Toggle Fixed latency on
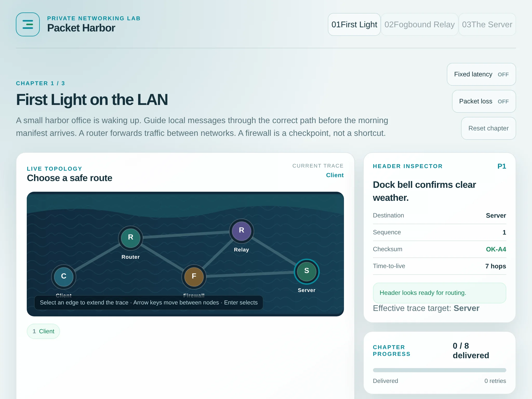 481,74
